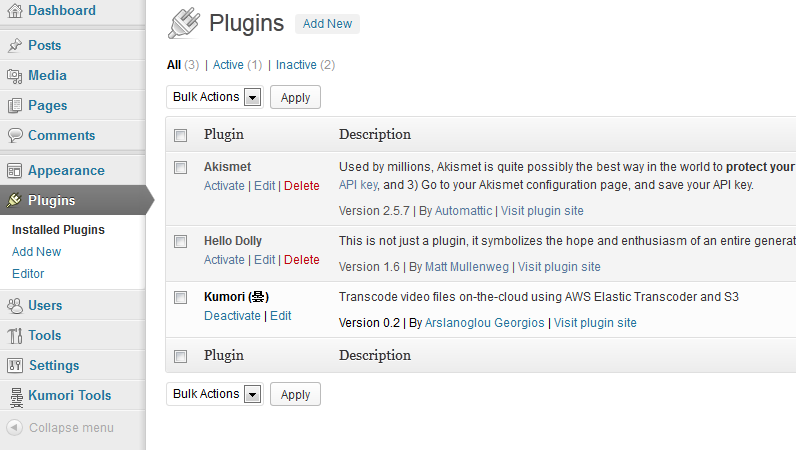Select Installed Plugins submenu item
The height and width of the screenshot is (450, 796).
point(58,230)
